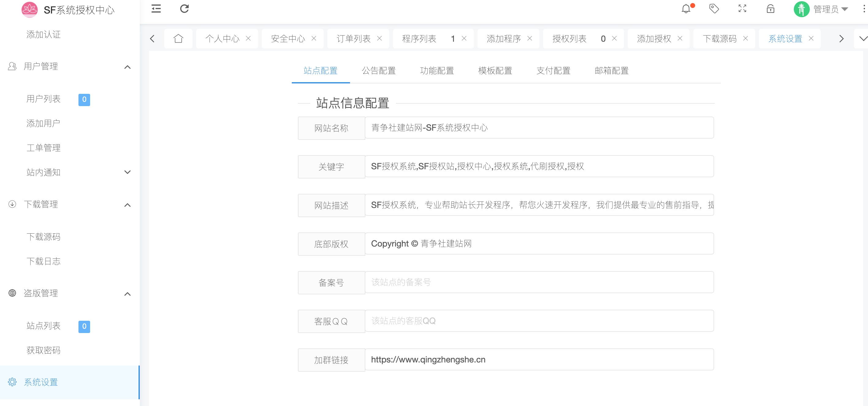The image size is (868, 406).
Task: Click the 关键字 input field
Action: (x=539, y=166)
